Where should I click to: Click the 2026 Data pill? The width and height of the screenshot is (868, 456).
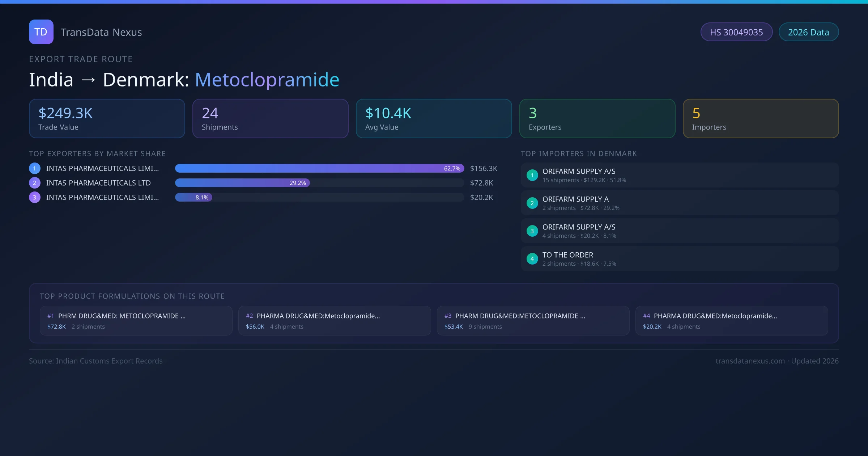(x=808, y=32)
